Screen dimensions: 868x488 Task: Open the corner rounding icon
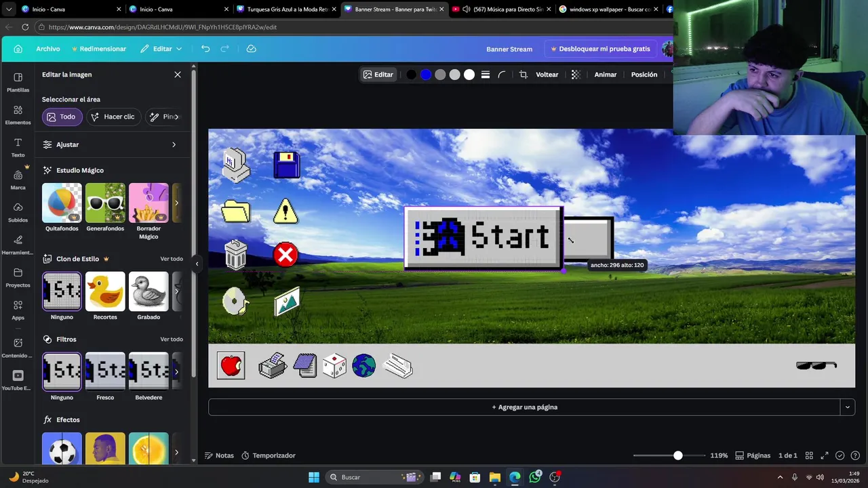coord(502,75)
